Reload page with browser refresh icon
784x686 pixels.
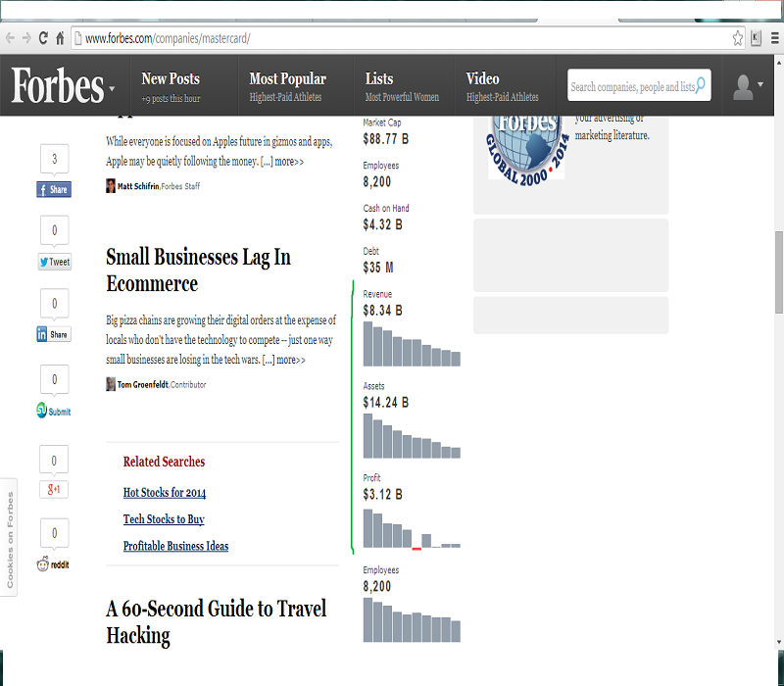43,38
